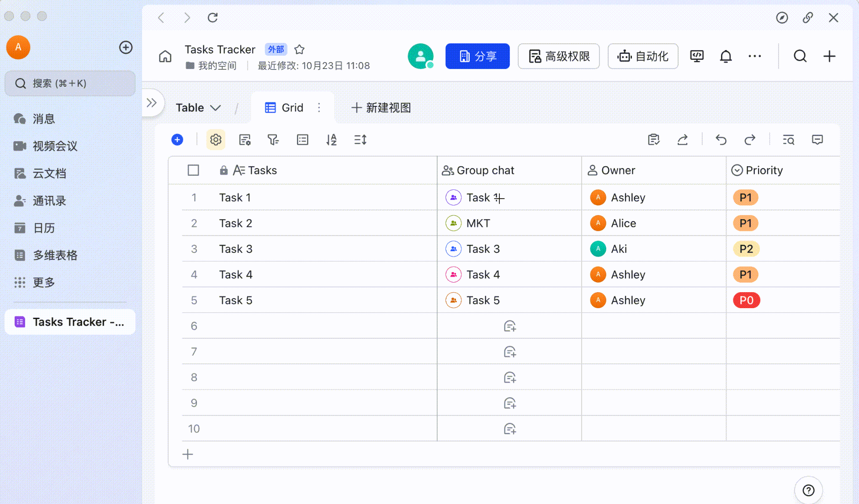Switch to the Grid view tab
Image resolution: width=859 pixels, height=504 pixels.
[284, 108]
